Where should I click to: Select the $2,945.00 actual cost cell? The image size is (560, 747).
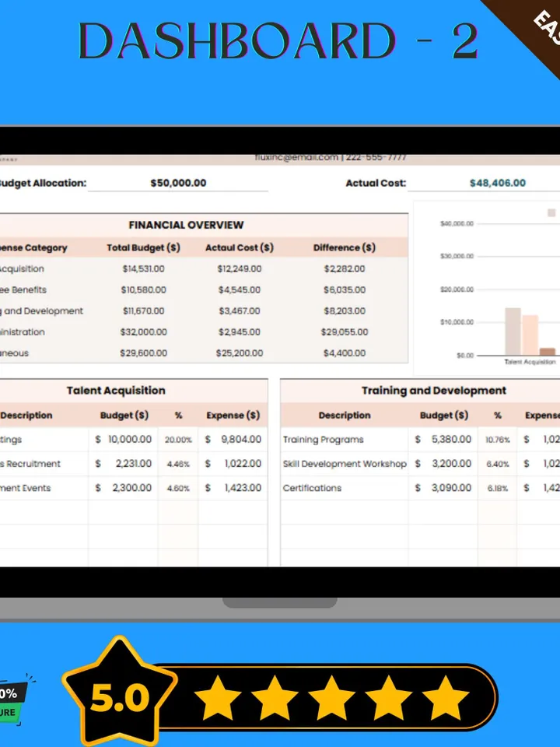point(240,332)
